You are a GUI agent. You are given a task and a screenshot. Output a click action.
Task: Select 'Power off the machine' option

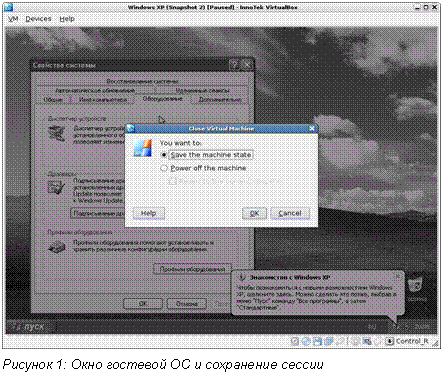[204, 168]
